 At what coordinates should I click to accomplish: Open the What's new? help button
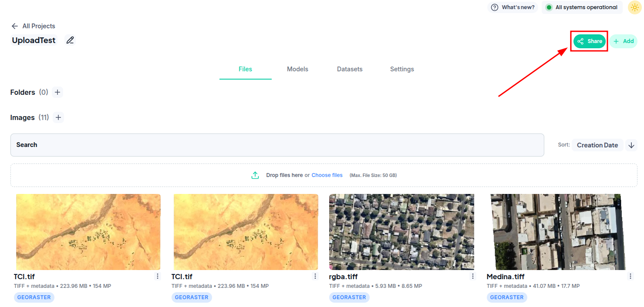(513, 7)
